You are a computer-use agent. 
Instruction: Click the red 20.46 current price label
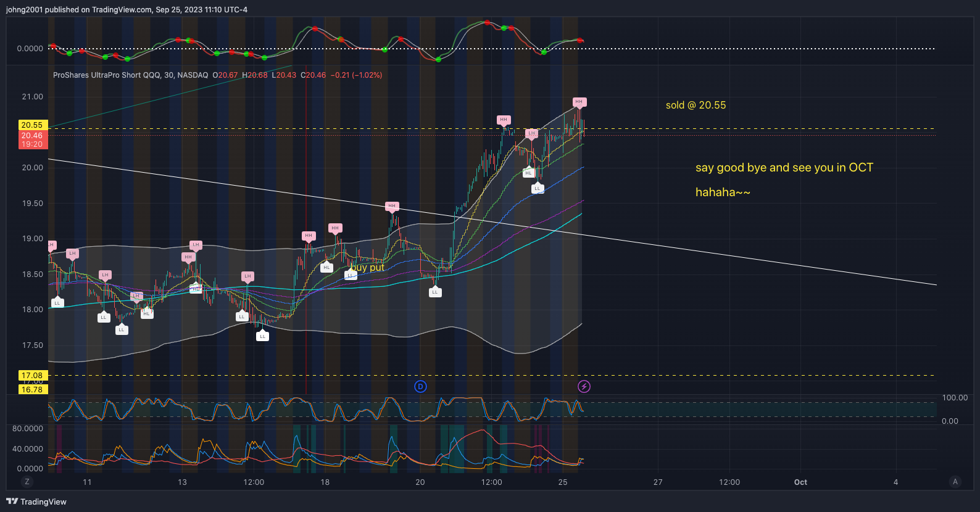click(x=32, y=136)
